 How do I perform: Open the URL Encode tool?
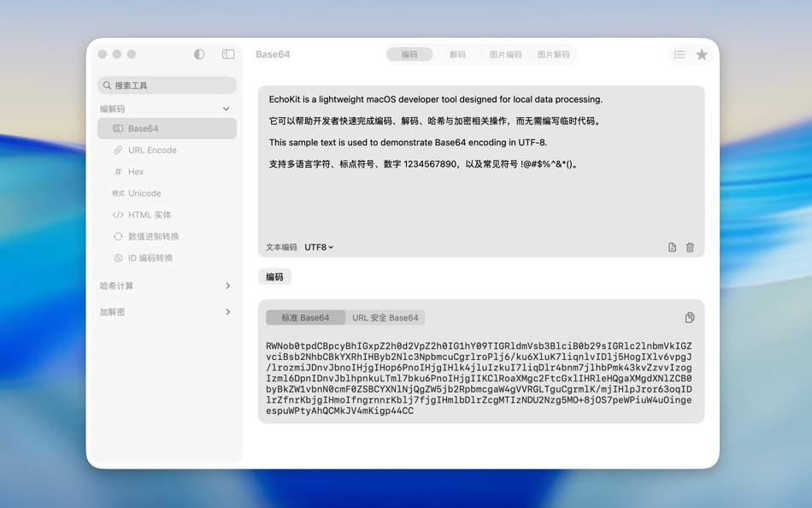click(167, 150)
